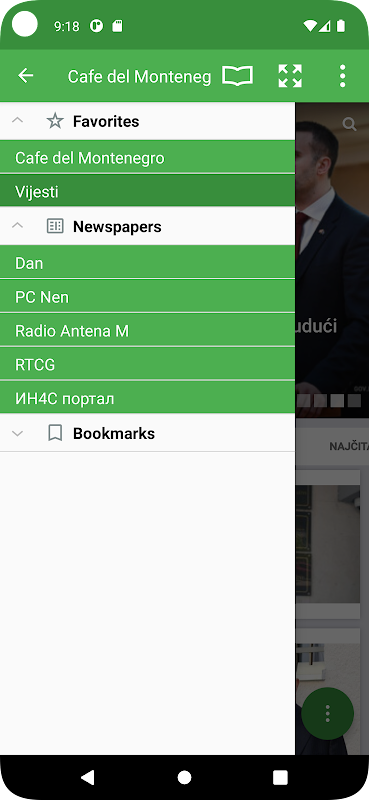Choose RTCG from the list

tap(147, 364)
